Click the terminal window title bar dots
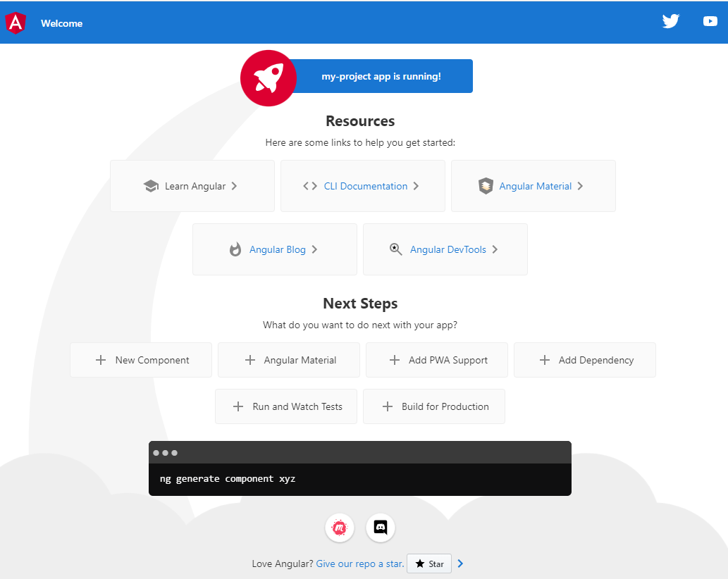The image size is (728, 579). pyautogui.click(x=166, y=453)
